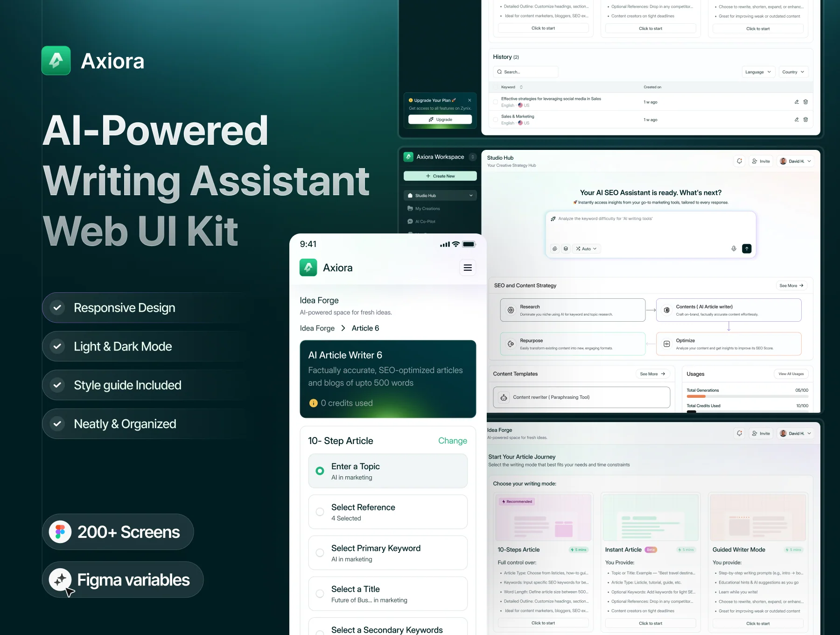Tick the select-all checkbox in the Keyword header

(496, 87)
